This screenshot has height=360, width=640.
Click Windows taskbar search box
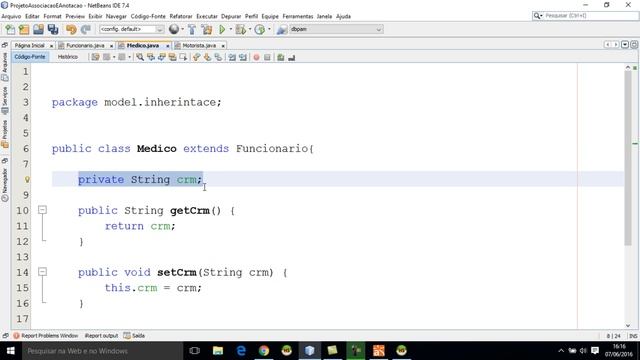tap(102, 351)
